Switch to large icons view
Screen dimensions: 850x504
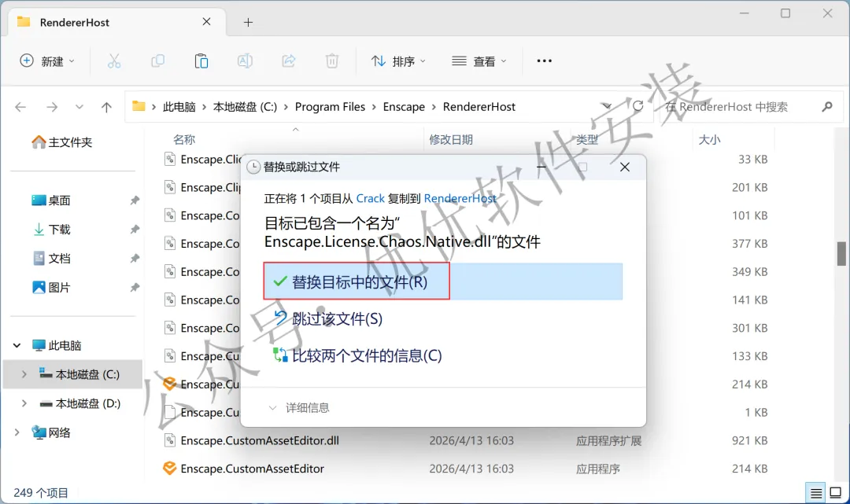point(835,493)
